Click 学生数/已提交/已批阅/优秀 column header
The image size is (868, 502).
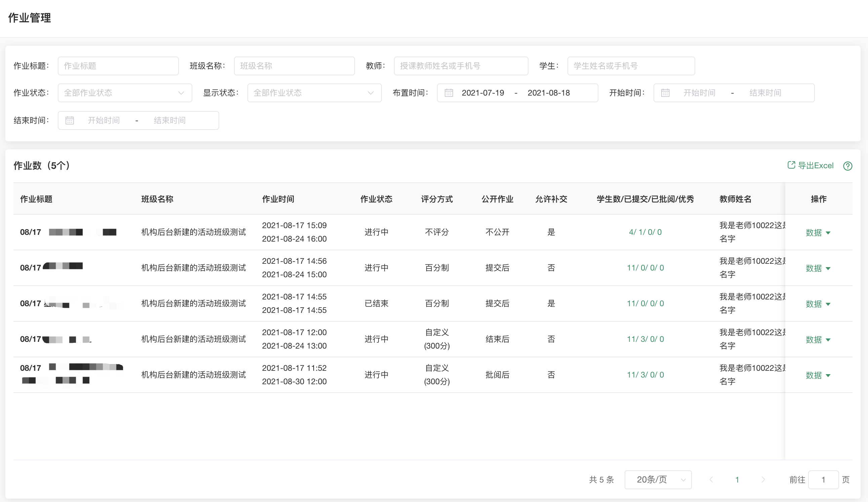click(645, 199)
